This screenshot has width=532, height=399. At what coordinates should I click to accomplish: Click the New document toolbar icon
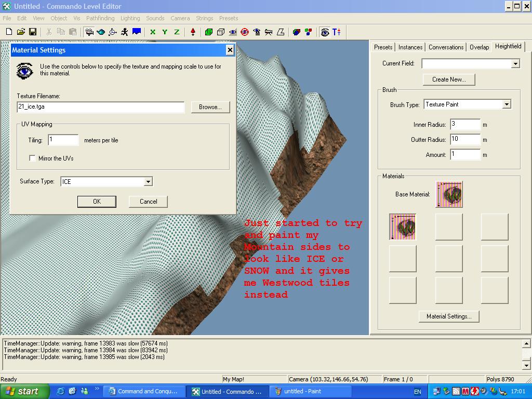[x=9, y=32]
